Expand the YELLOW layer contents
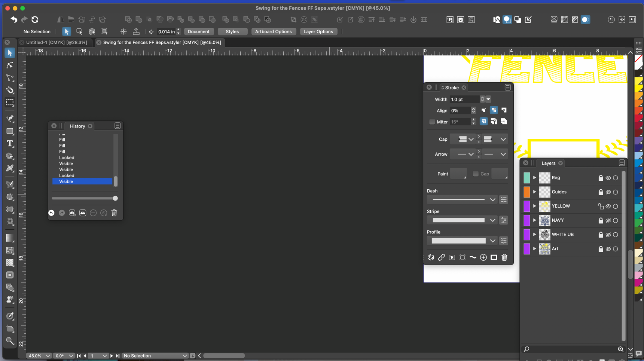Viewport: 644px width, 361px height. pos(534,206)
